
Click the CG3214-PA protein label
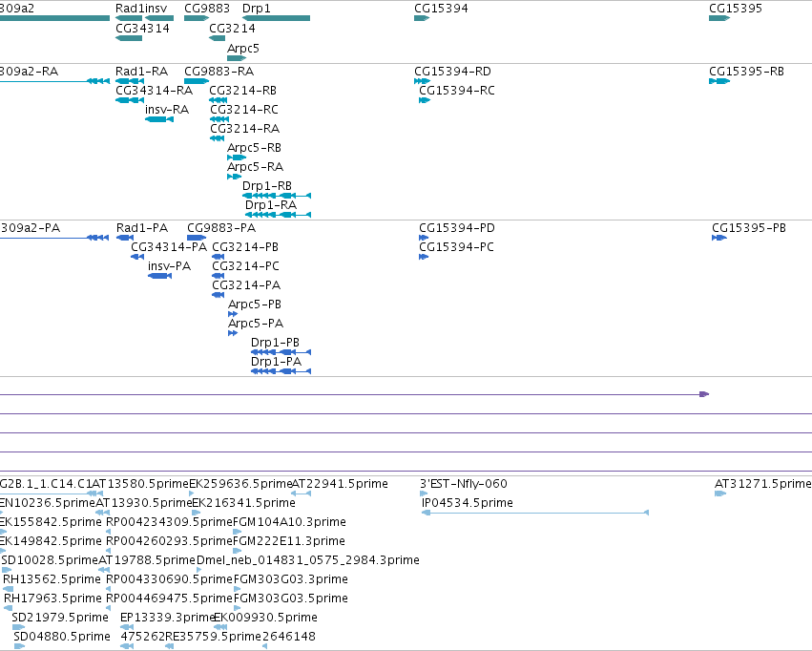point(246,285)
